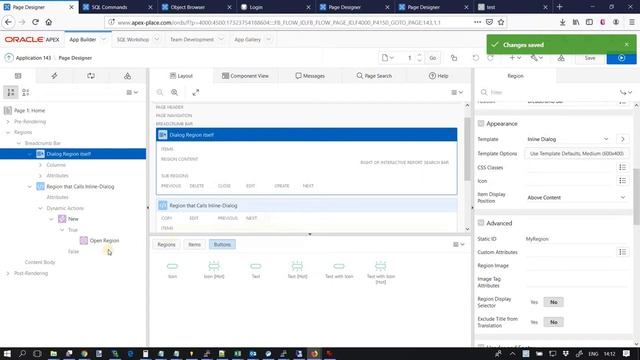This screenshot has width=640, height=360.
Task: Open Firefox from the Windows taskbar
Action: pyautogui.click(x=314, y=353)
